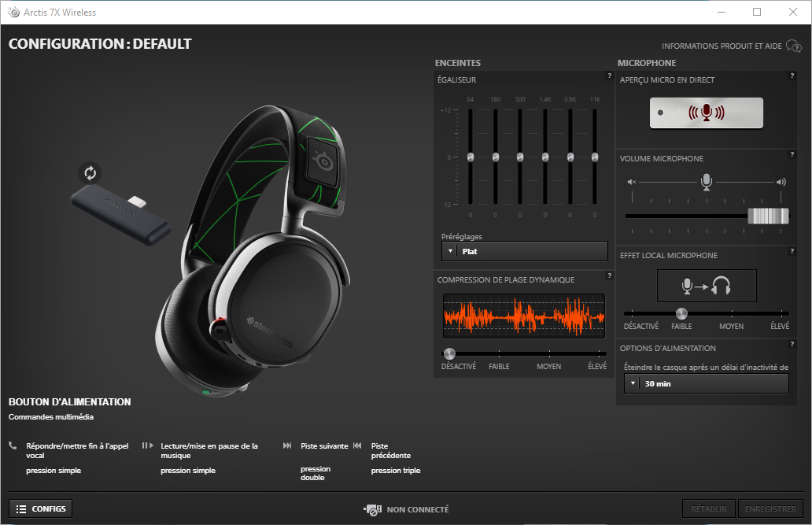Click the 64 Hz equalizer slider handle
Viewport: 812px width, 525px height.
point(471,157)
